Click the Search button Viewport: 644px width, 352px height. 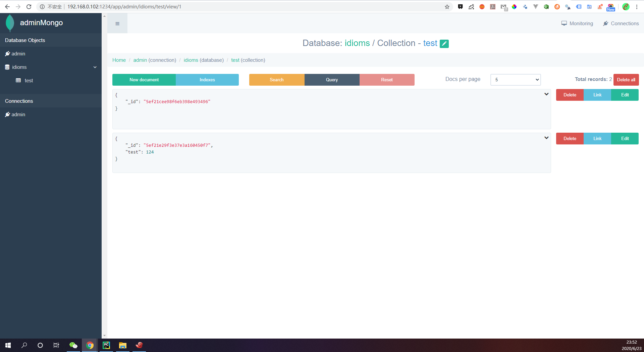point(277,80)
